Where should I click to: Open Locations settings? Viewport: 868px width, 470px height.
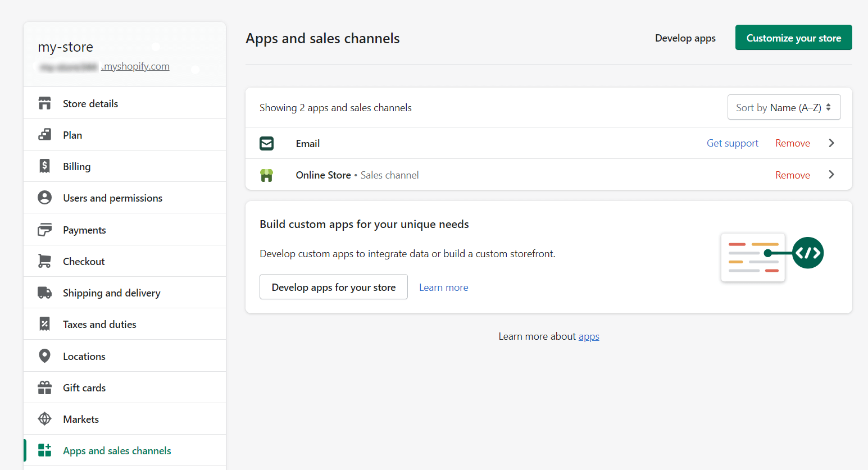click(125, 356)
